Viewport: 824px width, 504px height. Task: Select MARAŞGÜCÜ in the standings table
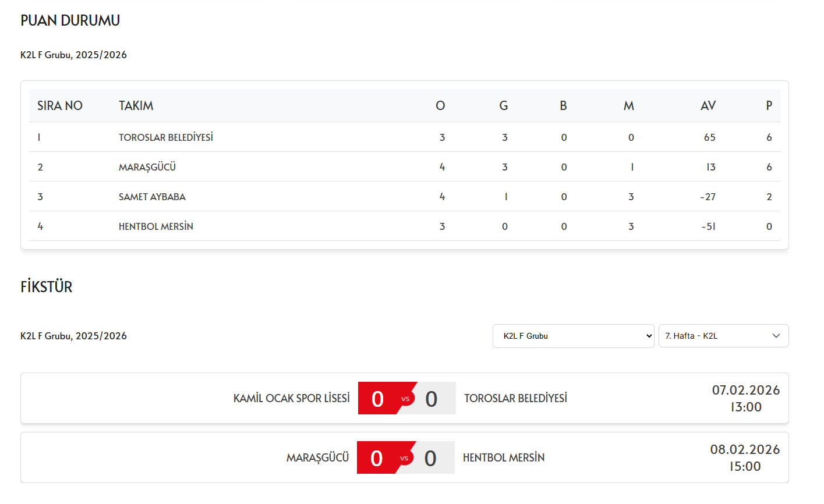tap(147, 167)
